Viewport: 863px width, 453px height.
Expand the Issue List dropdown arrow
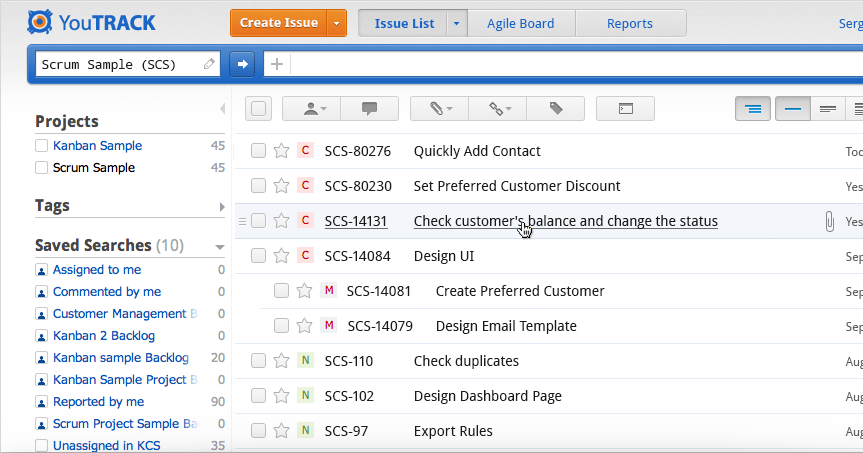457,23
